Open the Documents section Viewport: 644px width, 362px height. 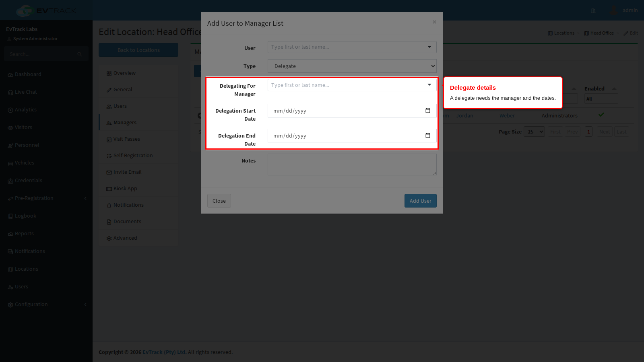(127, 222)
